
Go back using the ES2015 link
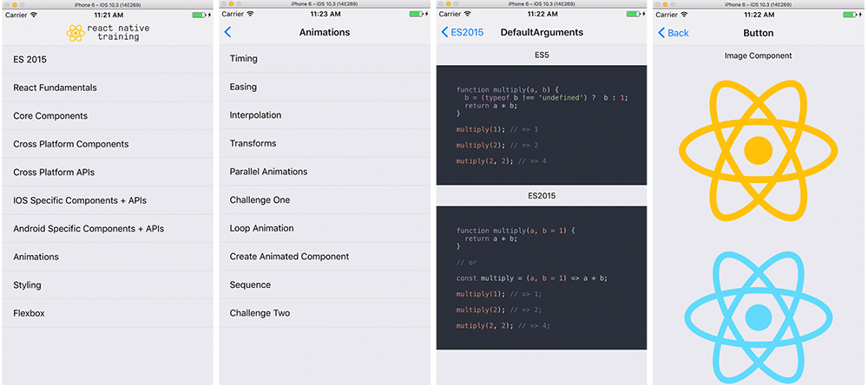coord(469,32)
